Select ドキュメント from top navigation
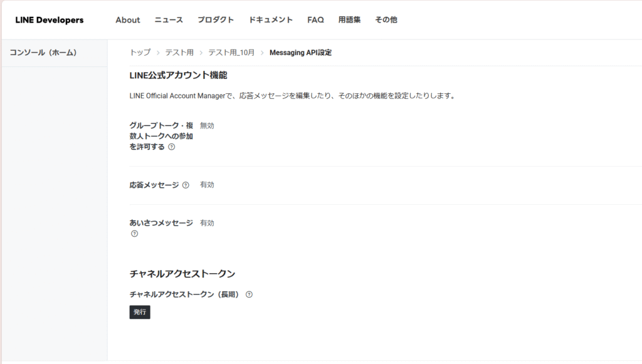 click(271, 20)
